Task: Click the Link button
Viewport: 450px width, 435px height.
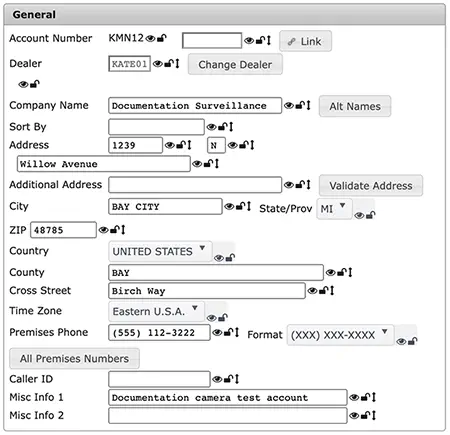Action: tap(305, 41)
